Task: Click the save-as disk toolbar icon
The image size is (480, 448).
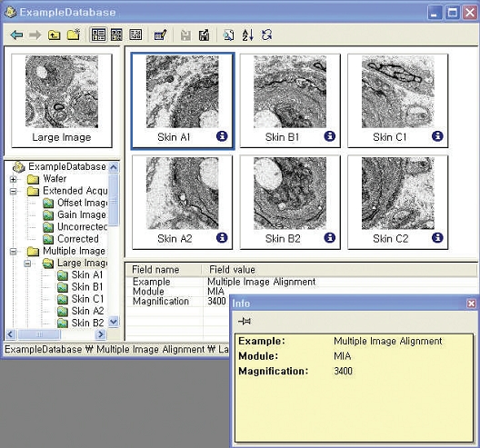Action: click(x=205, y=35)
